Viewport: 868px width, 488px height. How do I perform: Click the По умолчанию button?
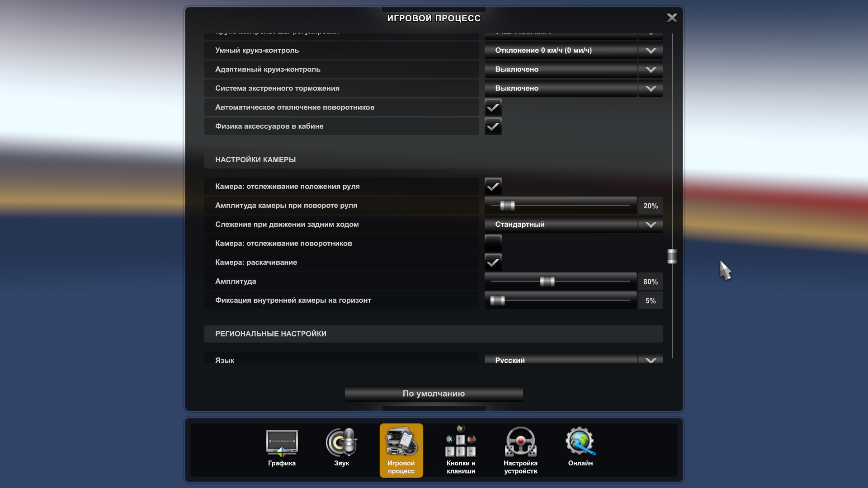(x=434, y=394)
